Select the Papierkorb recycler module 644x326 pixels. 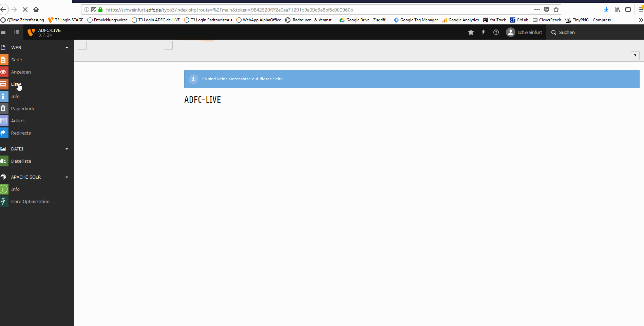[22, 108]
